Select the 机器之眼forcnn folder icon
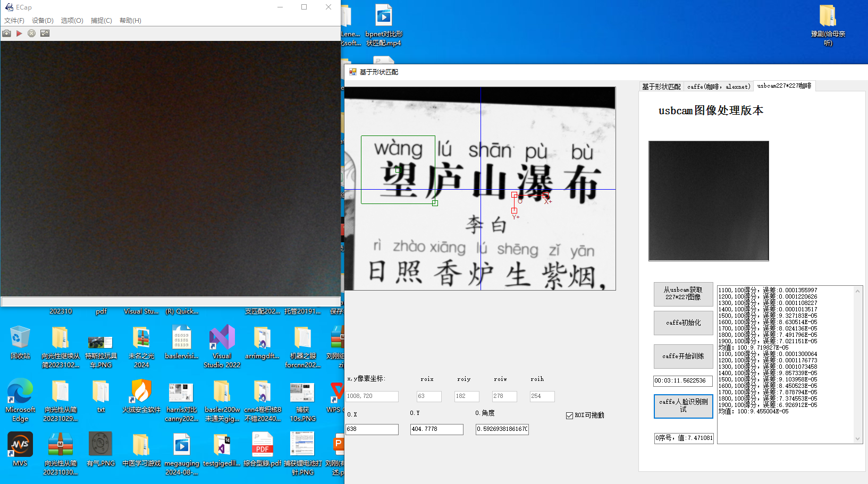This screenshot has width=868, height=484. 302,346
